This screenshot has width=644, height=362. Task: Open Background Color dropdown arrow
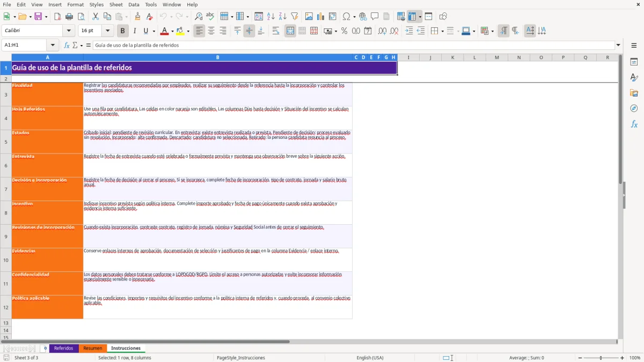tap(188, 31)
